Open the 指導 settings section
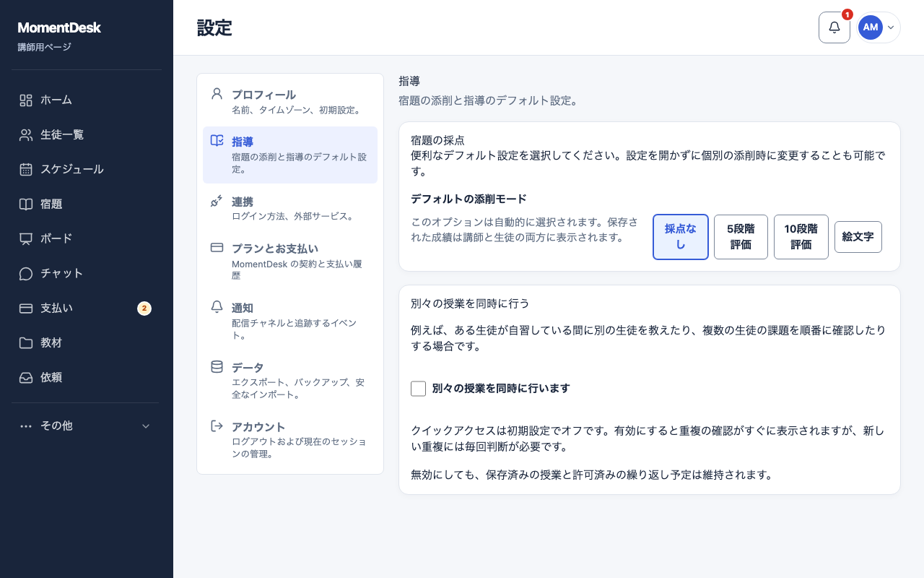This screenshot has height=578, width=924. click(290, 155)
